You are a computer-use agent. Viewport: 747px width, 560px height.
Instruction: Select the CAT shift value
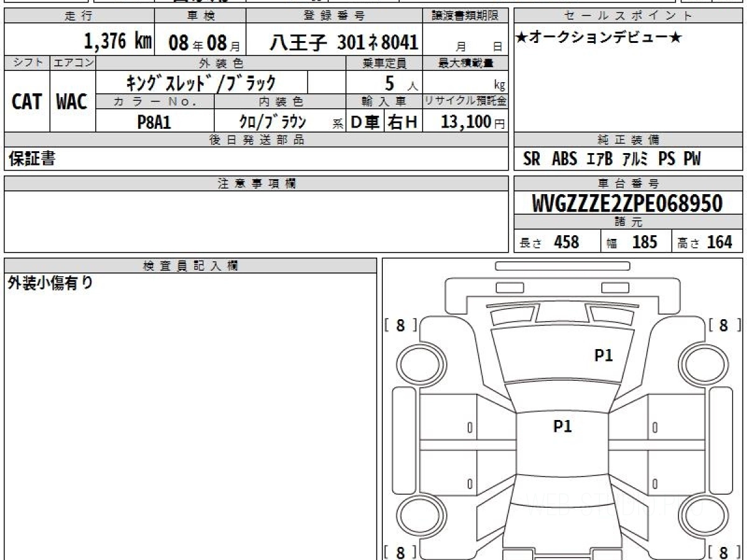(x=27, y=101)
